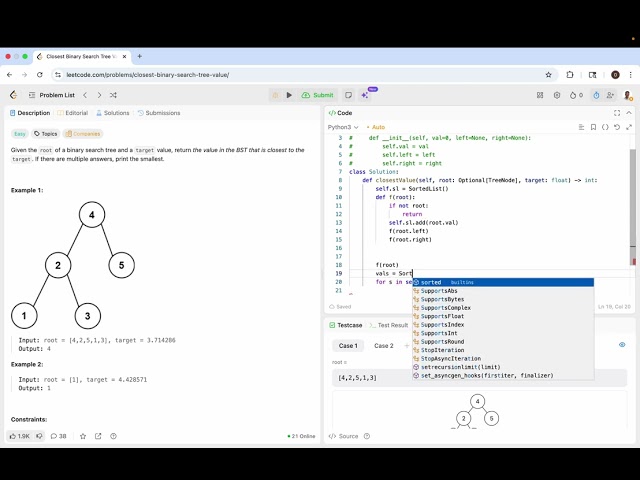Click the curly braces snippet icon
This screenshot has height=480, width=640.
pos(605,127)
